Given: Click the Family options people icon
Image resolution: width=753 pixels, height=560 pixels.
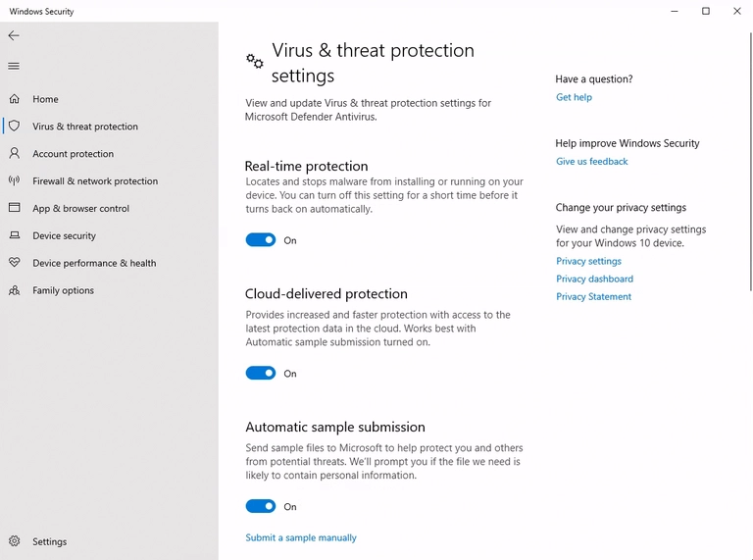Looking at the screenshot, I should click(14, 290).
